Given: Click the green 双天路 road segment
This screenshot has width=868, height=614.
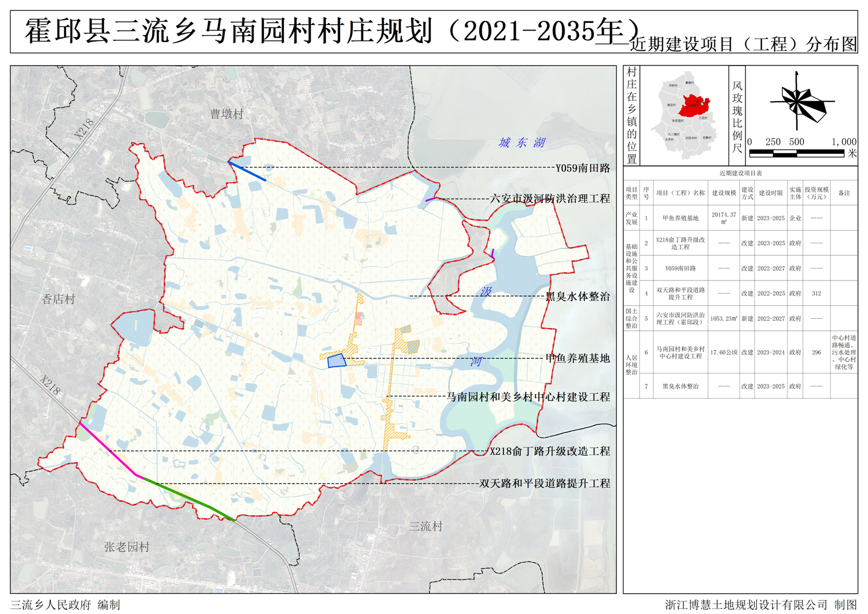Looking at the screenshot, I should coord(189,498).
